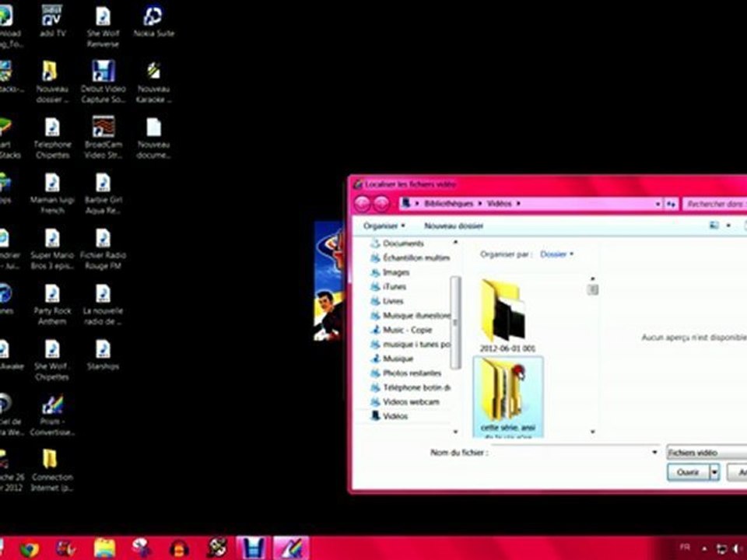
Task: Switch to Prism converter in taskbar
Action: (291, 548)
